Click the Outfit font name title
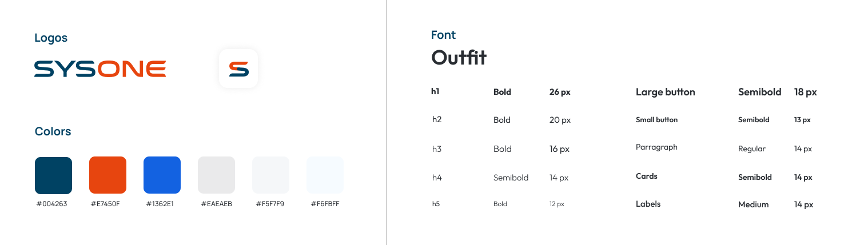The height and width of the screenshot is (245, 868). (459, 57)
